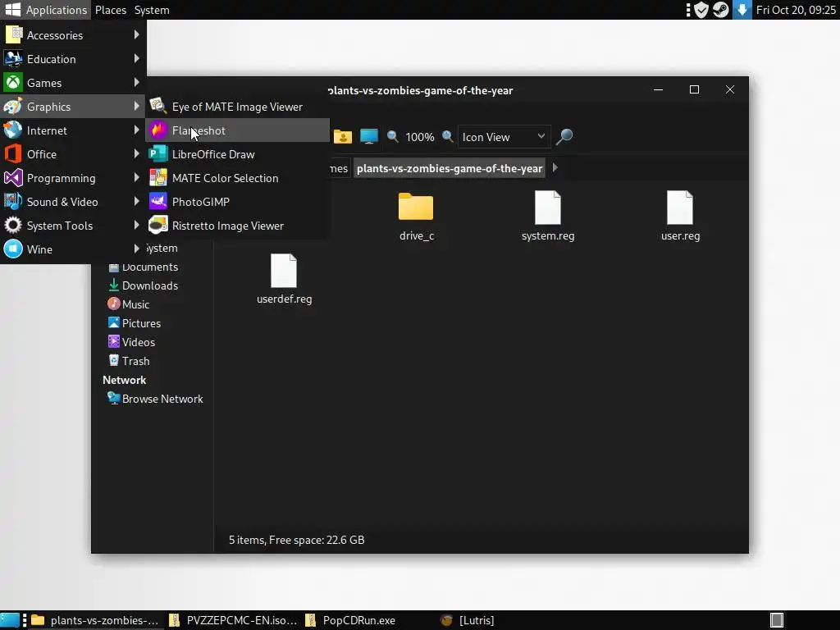Open Trash in the sidebar
The width and height of the screenshot is (840, 630).
(x=129, y=361)
